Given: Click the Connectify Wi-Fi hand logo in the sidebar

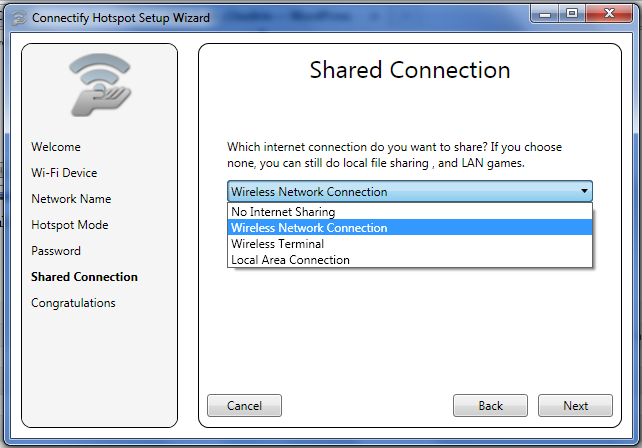Looking at the screenshot, I should pos(100,85).
